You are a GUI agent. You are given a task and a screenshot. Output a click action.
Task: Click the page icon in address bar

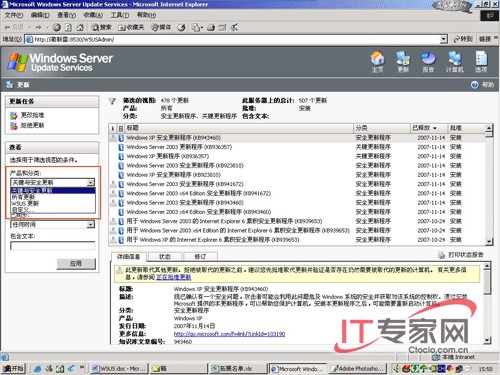click(x=29, y=39)
